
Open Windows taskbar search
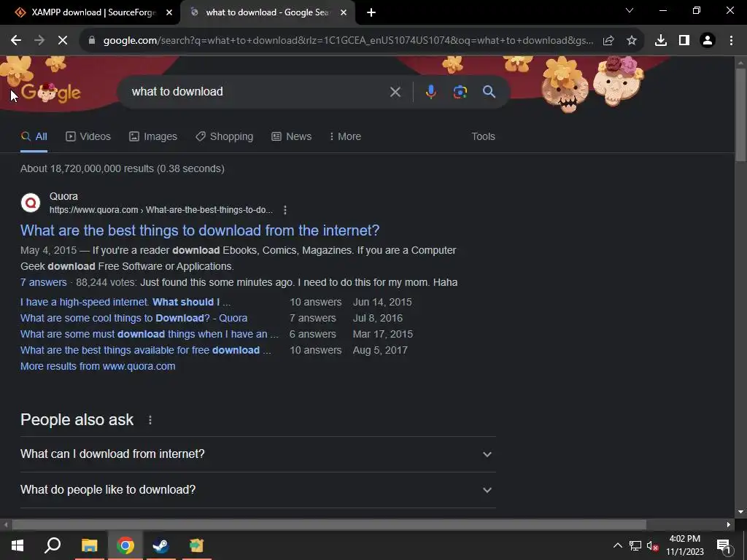[x=53, y=545]
